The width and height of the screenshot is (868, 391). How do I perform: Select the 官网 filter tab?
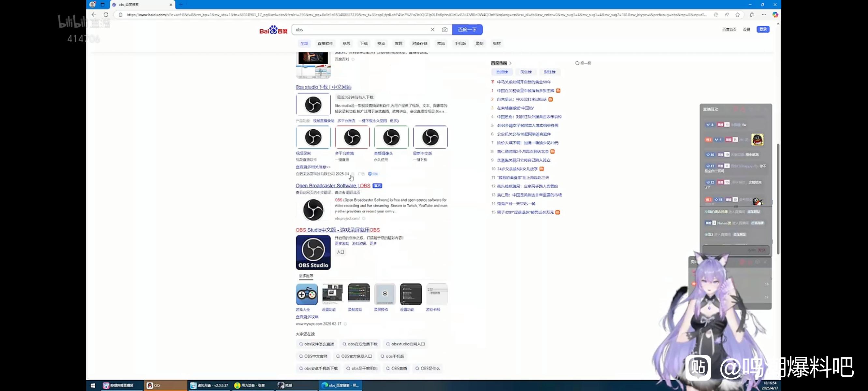point(398,43)
